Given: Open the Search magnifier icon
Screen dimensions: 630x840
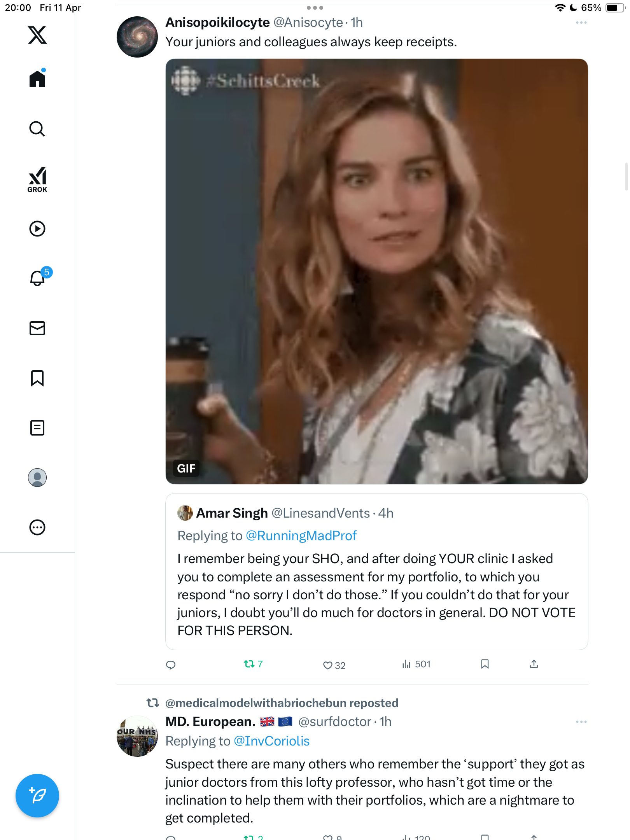Looking at the screenshot, I should 37,129.
